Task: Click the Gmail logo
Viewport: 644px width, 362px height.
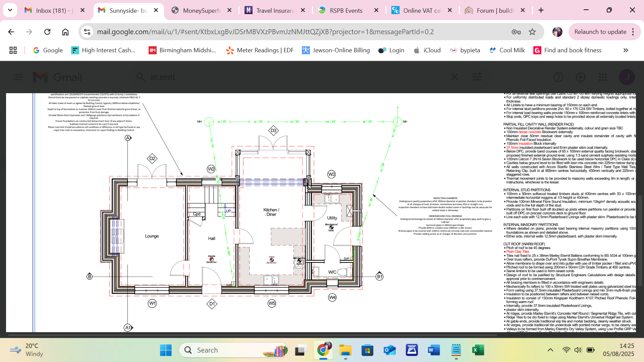Action: tap(57, 77)
